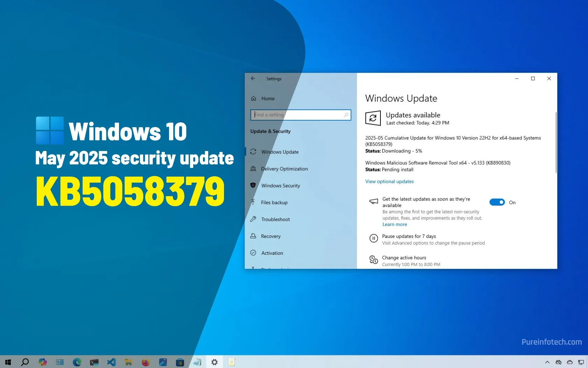Click the Learn more link

point(394,224)
